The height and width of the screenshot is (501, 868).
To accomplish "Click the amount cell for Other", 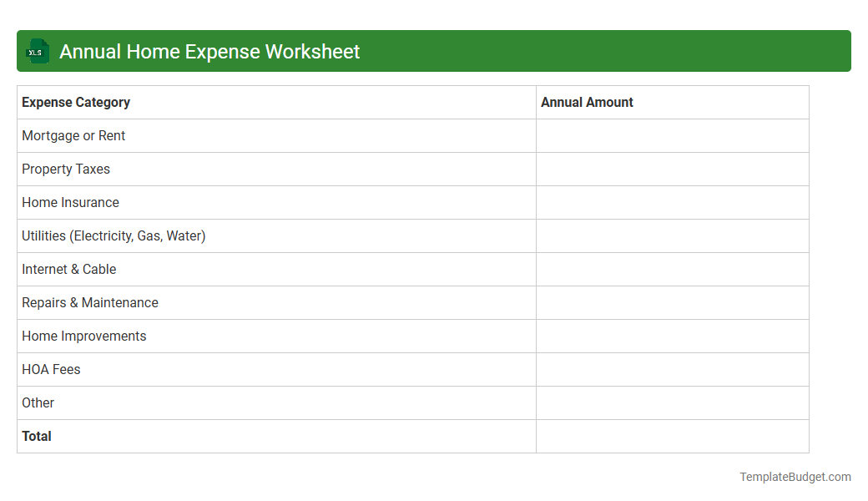I will click(x=672, y=402).
